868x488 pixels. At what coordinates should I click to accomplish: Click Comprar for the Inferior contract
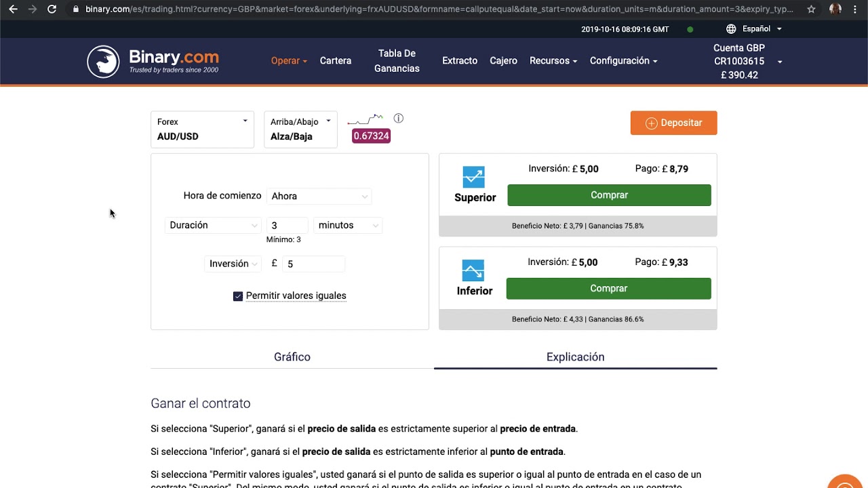[x=609, y=289]
